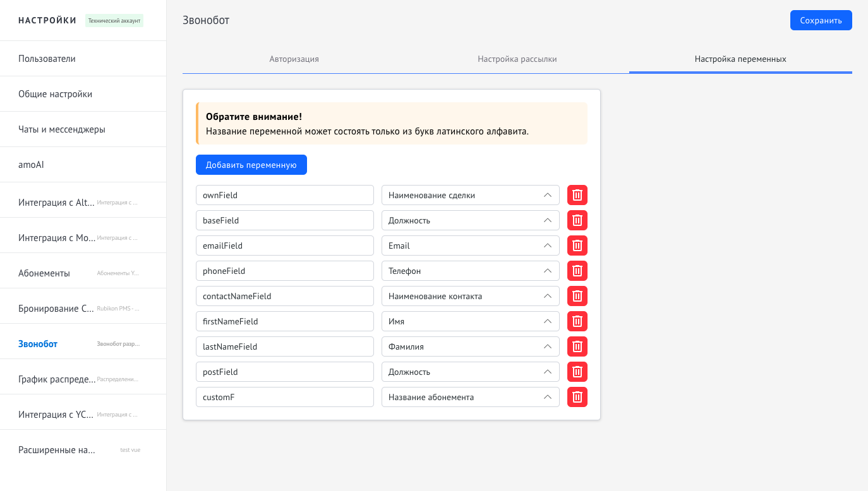
Task: Remove the customF variable with trash icon
Action: [577, 397]
